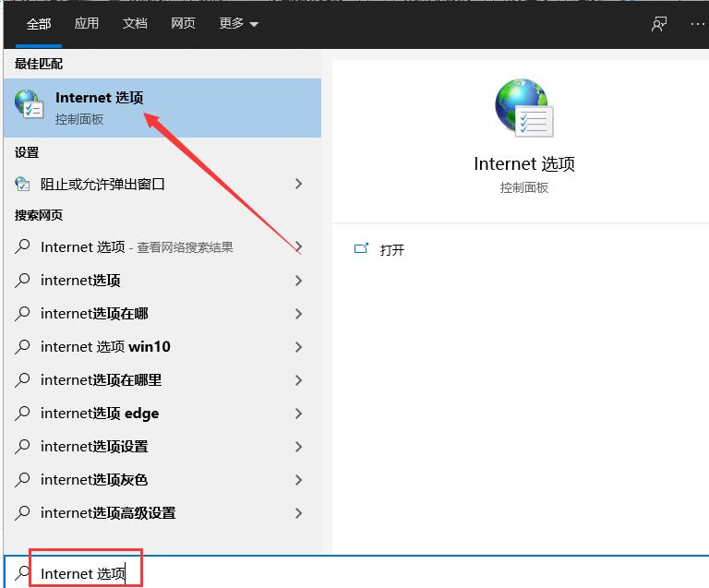
Task: Click search icon beside internet选项在哪里
Action: [x=22, y=379]
